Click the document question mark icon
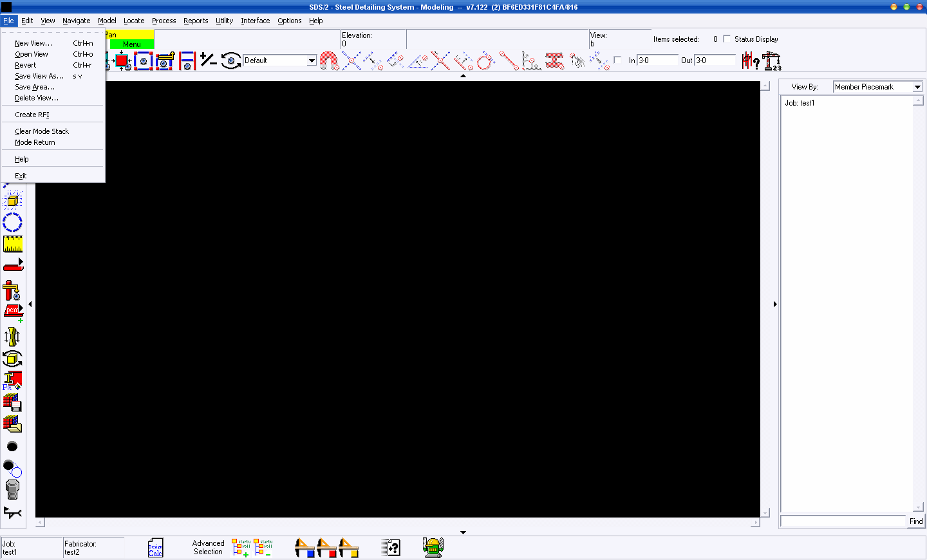Screen dimensions: 927x560 point(391,548)
